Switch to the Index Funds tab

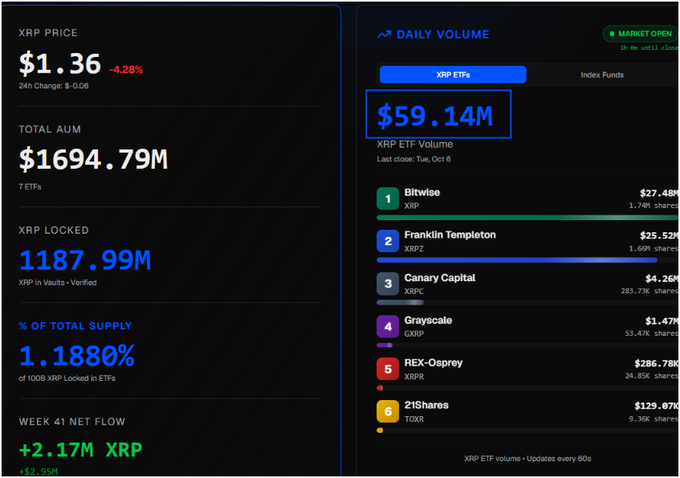pyautogui.click(x=602, y=75)
